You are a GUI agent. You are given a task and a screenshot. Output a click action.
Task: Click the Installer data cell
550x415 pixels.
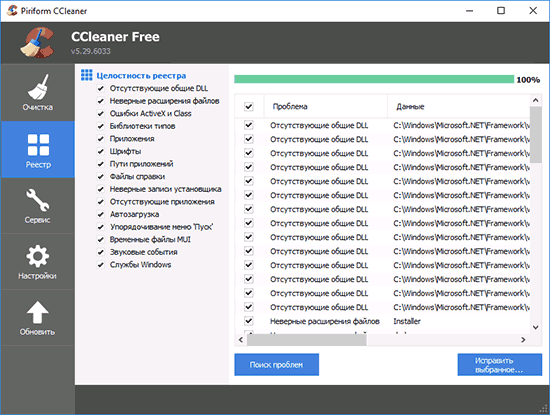[x=407, y=321]
